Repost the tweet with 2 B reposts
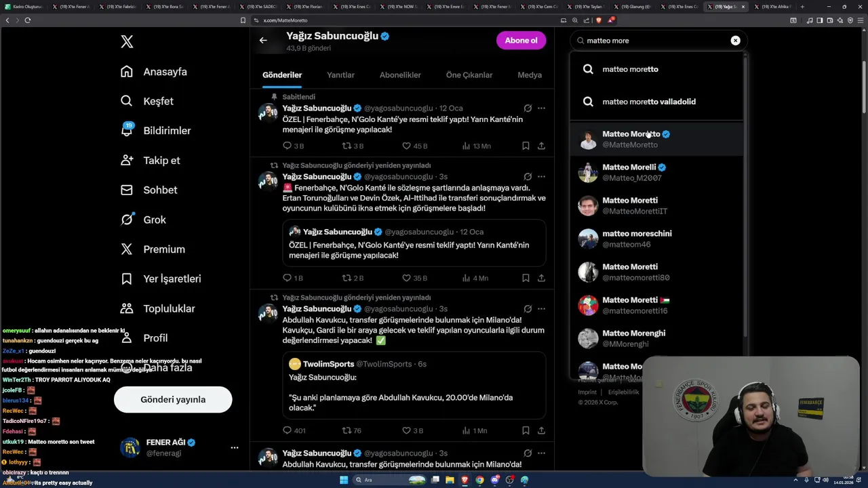Image resolution: width=868 pixels, height=488 pixels. pyautogui.click(x=353, y=278)
